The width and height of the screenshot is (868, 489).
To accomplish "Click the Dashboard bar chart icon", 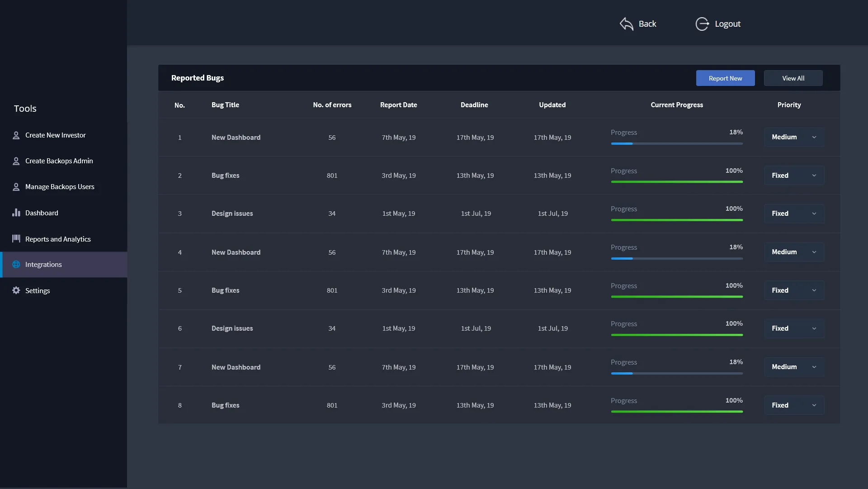I will (16, 213).
